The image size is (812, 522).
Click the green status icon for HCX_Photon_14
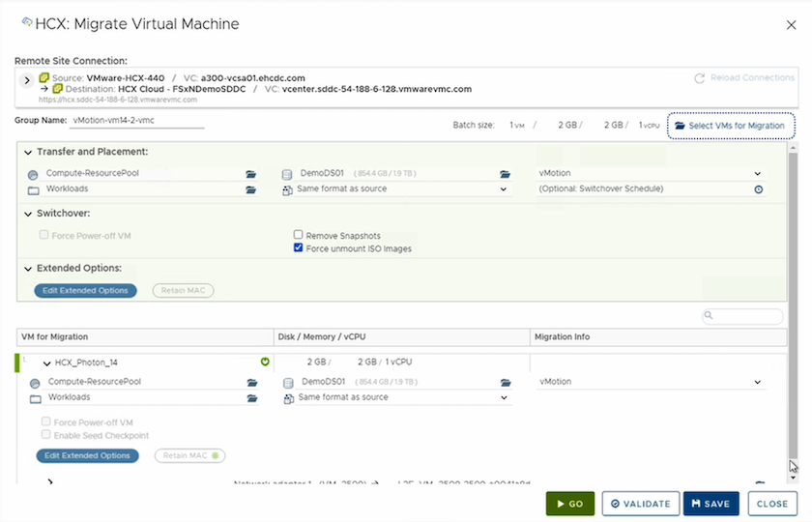pyautogui.click(x=263, y=362)
